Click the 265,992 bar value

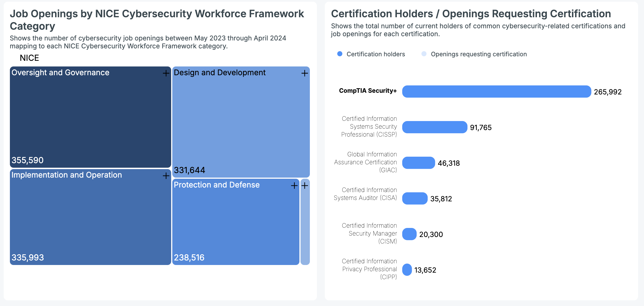[608, 92]
